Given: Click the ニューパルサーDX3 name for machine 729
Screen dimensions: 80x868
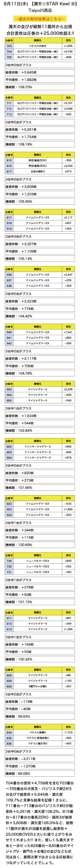Looking at the screenshot, I should click(38, 561).
